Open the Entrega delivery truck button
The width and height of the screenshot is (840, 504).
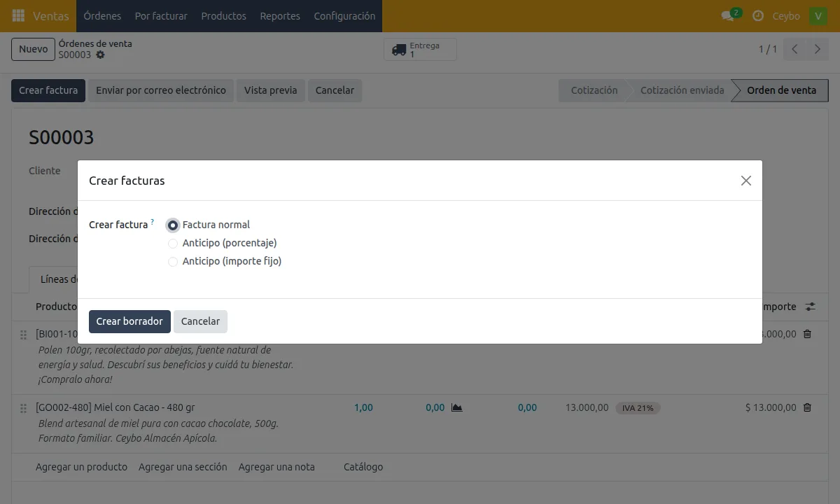click(x=420, y=50)
